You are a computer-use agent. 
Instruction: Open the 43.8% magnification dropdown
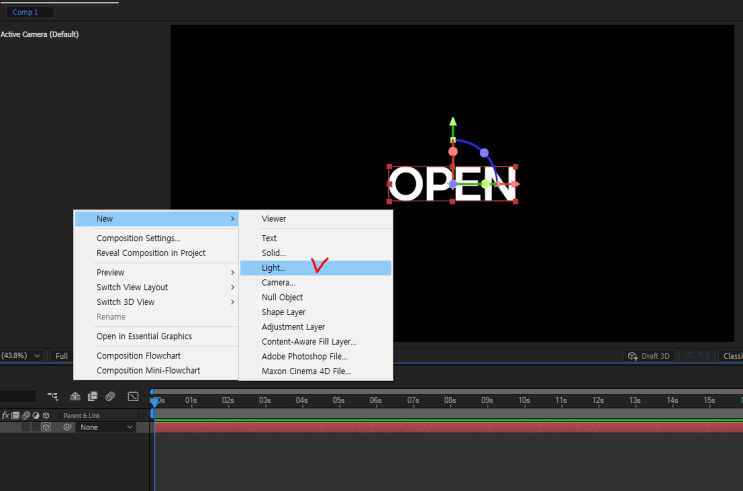click(x=21, y=355)
